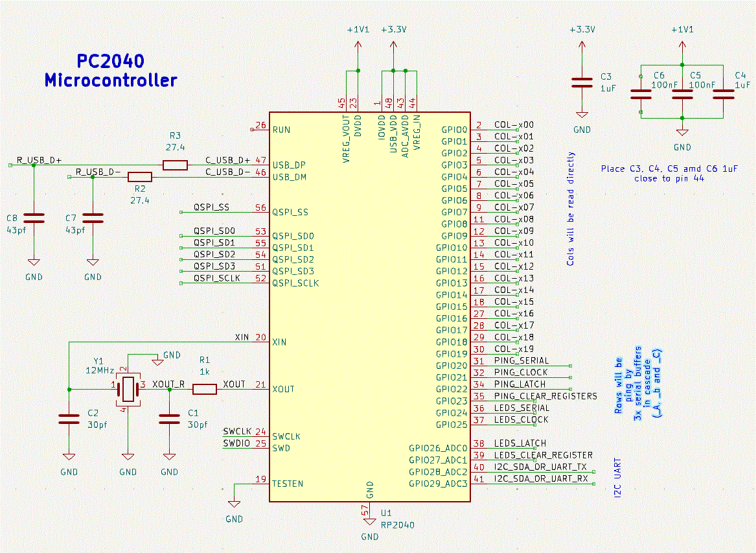The image size is (756, 553).
Task: Click the GND symbol below capacitor C2
Action: pyautogui.click(x=67, y=455)
